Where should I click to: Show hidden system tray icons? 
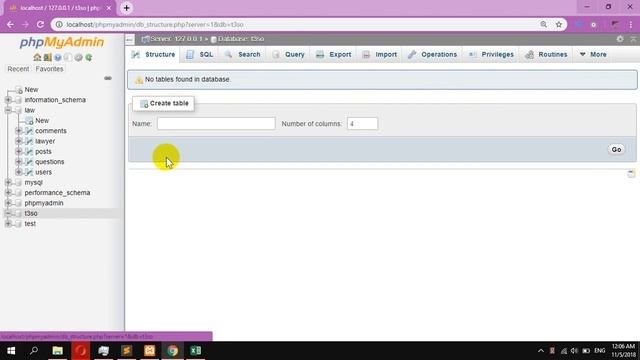pos(541,351)
